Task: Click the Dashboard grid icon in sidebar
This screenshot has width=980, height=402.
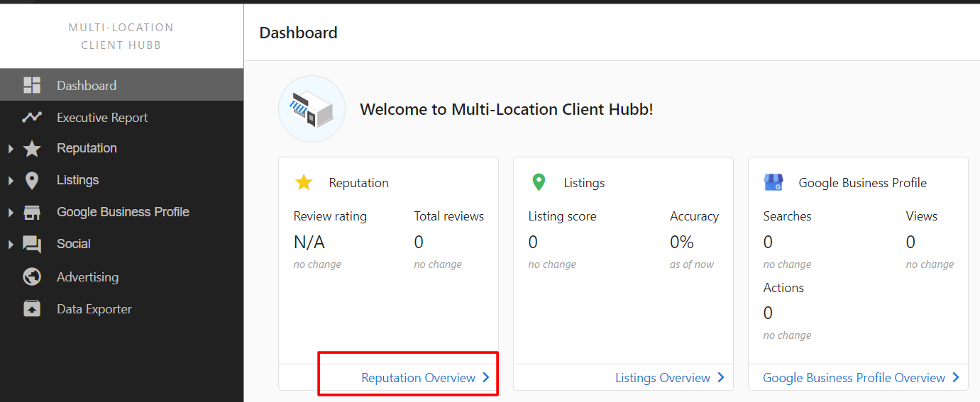Action: coord(32,85)
